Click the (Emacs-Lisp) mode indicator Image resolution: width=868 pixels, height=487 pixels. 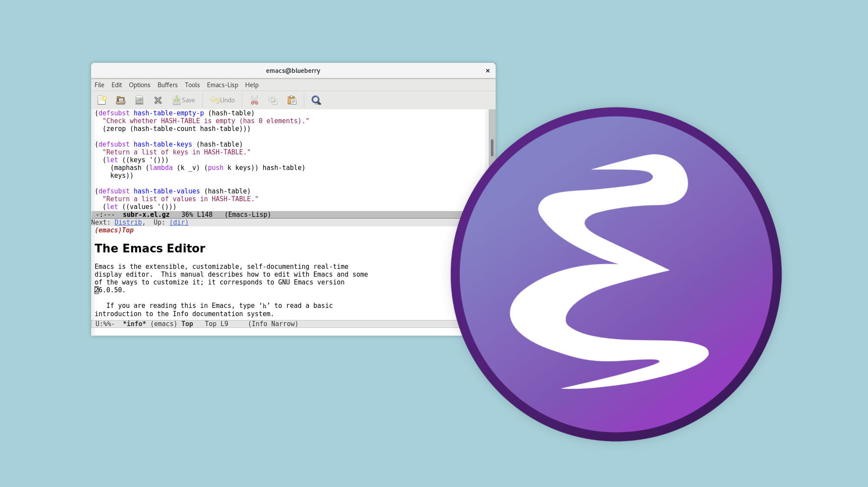tap(248, 215)
